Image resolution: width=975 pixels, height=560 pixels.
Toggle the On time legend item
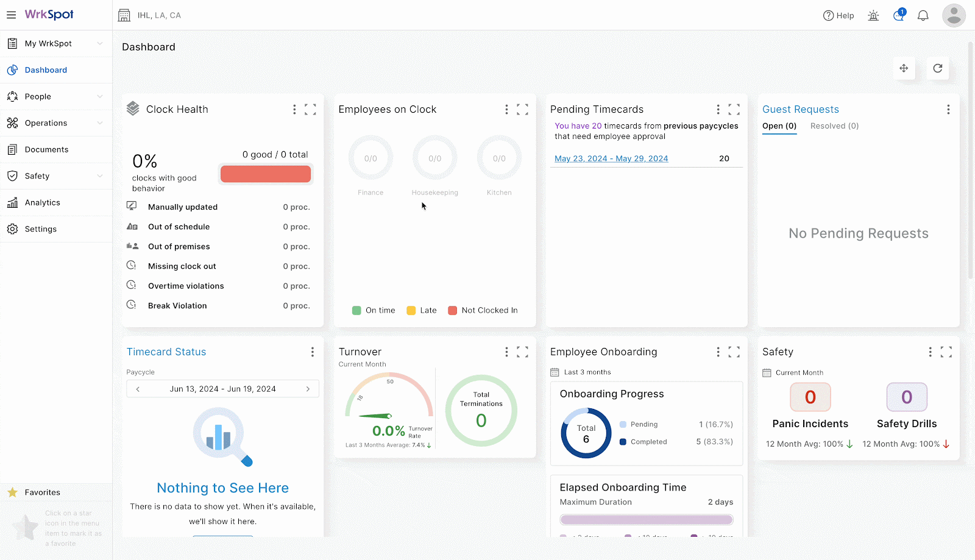click(374, 311)
